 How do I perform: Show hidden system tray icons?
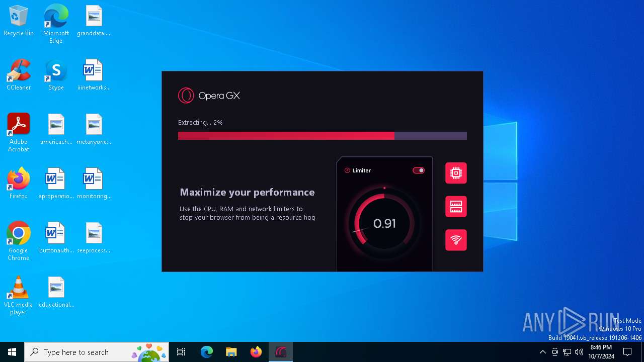point(542,352)
